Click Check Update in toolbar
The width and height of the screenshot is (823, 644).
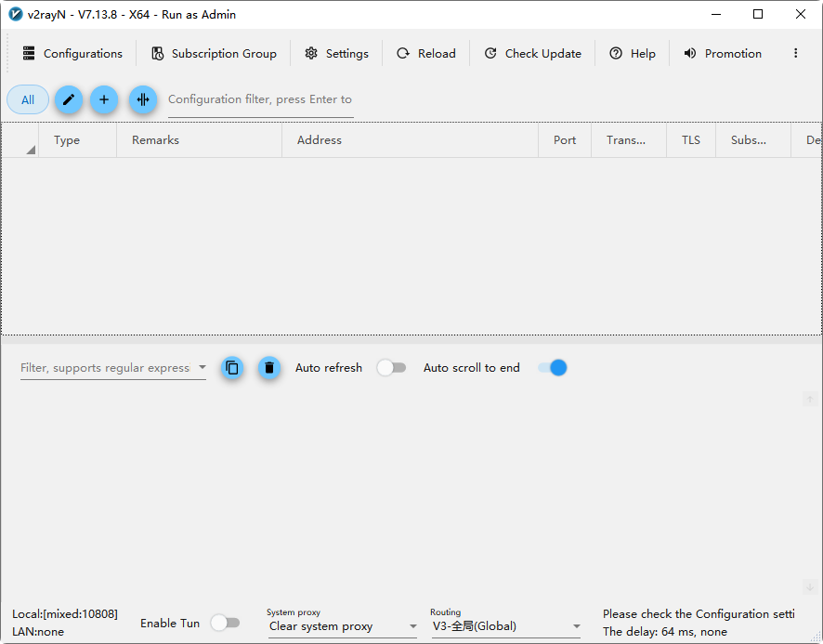point(533,54)
